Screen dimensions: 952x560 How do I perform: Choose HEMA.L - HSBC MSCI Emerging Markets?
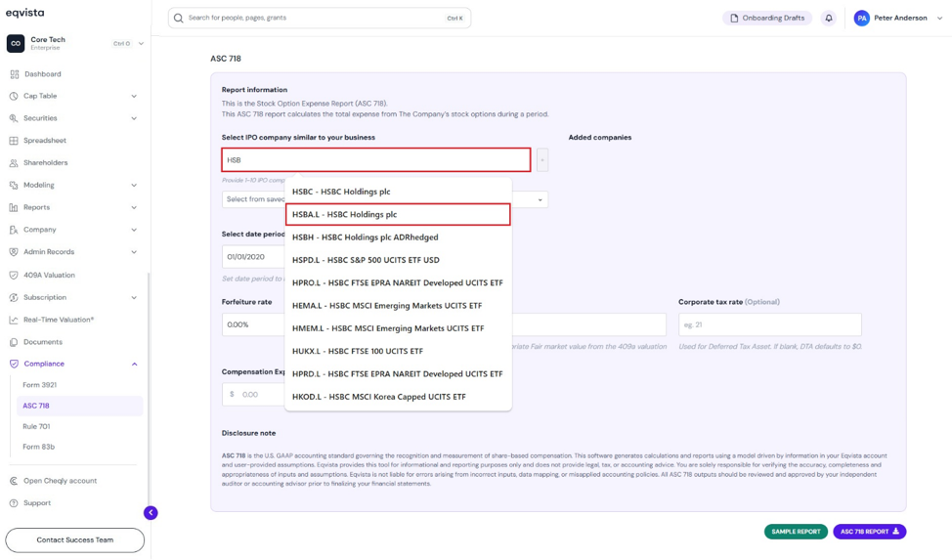click(x=398, y=306)
